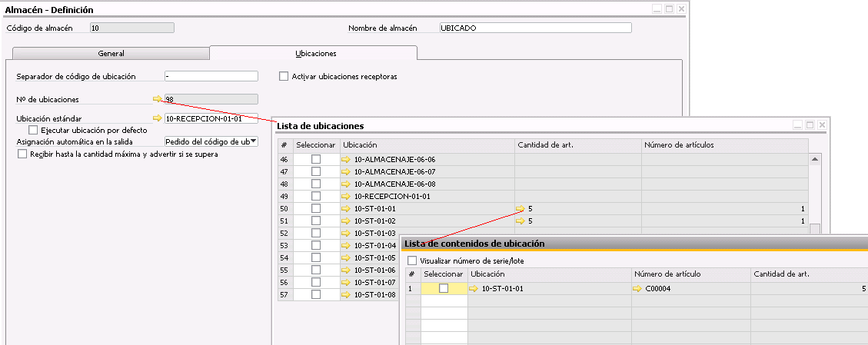Tick Visualizar número de serie/lote checkbox
The height and width of the screenshot is (345, 868).
tap(412, 260)
